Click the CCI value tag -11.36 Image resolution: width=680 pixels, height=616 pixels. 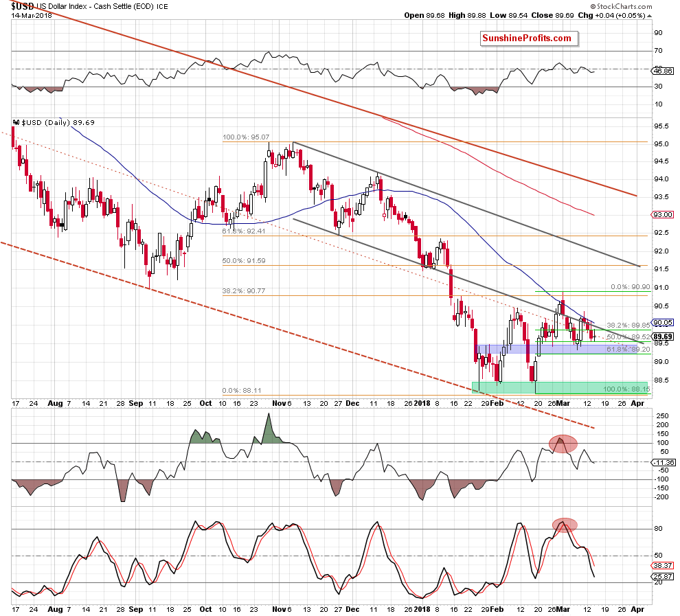[x=664, y=463]
